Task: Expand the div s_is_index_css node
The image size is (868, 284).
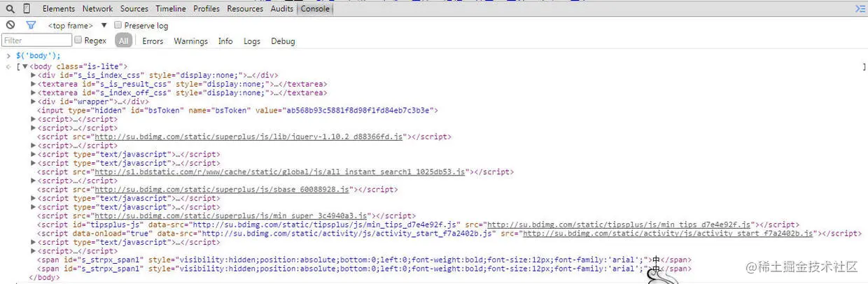Action: (x=34, y=75)
